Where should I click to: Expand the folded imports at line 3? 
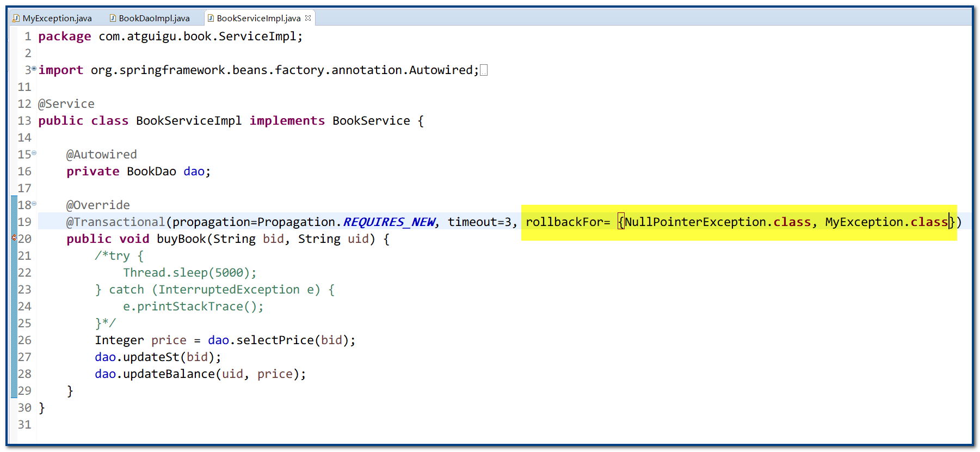34,69
